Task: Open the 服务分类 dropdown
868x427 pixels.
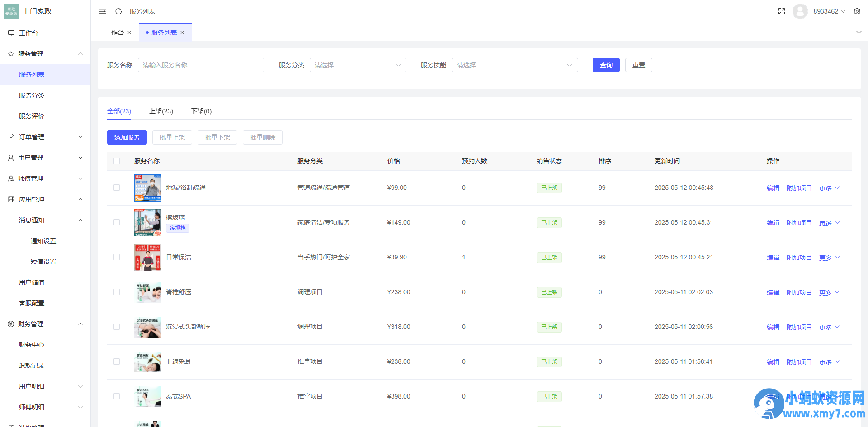Action: pyautogui.click(x=358, y=65)
